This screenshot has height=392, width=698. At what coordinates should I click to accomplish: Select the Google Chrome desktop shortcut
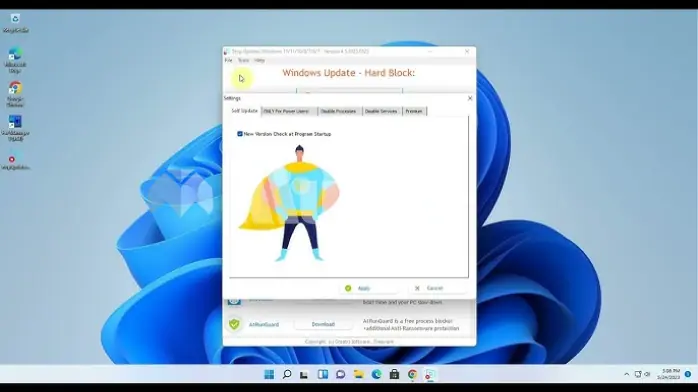pos(15,94)
